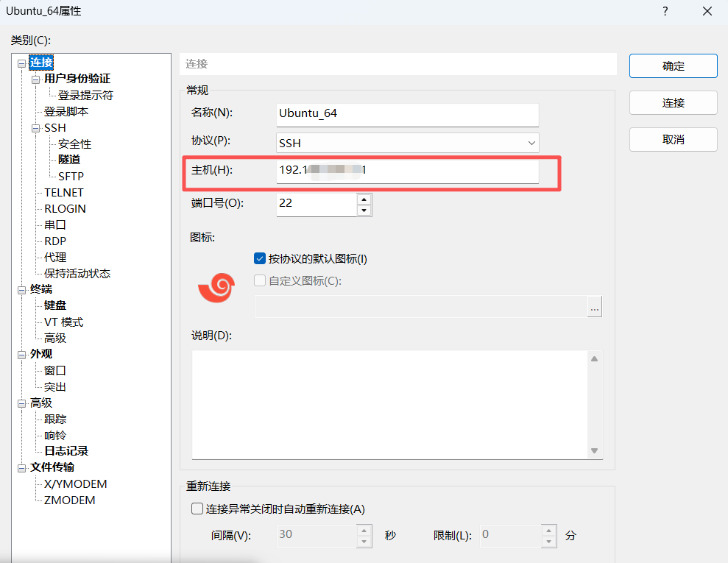Collapse the 连接 tree node

22,63
